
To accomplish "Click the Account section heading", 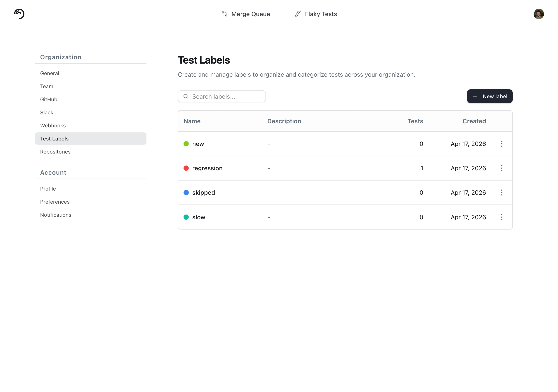I will pos(53,172).
